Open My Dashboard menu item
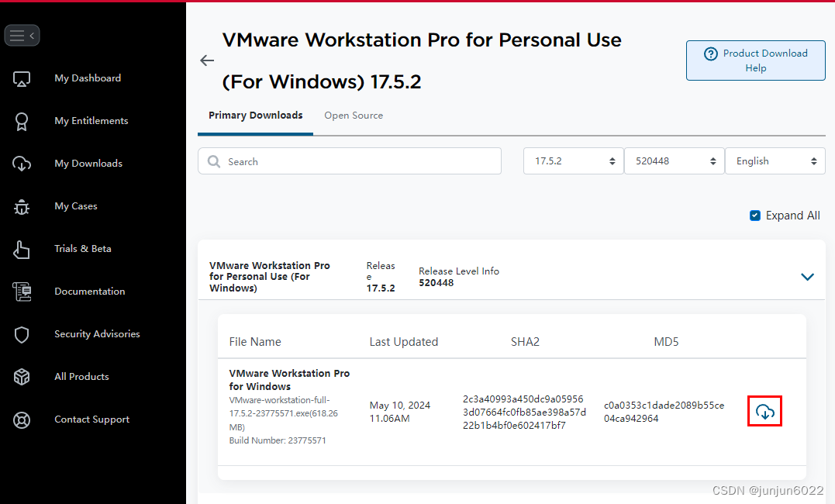Image resolution: width=835 pixels, height=504 pixels. click(x=88, y=78)
